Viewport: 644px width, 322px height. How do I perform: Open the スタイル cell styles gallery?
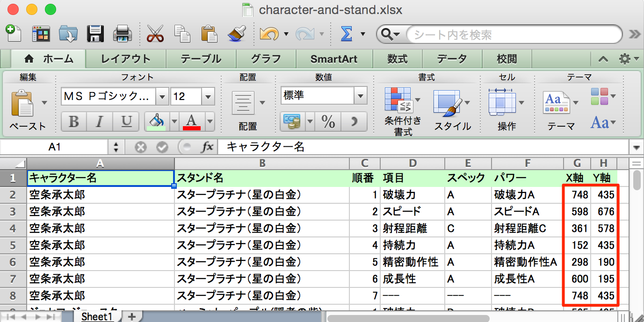coord(449,103)
